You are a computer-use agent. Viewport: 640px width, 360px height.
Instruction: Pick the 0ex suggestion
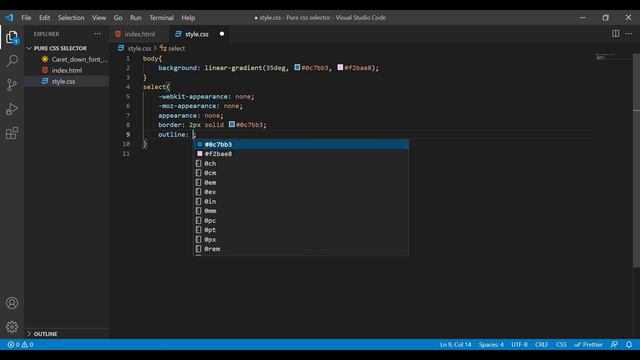tap(301, 192)
